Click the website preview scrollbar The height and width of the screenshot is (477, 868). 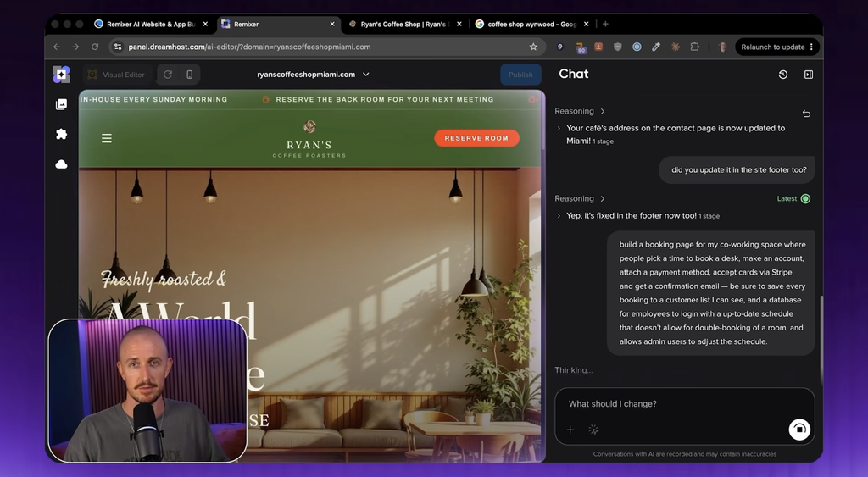543,120
